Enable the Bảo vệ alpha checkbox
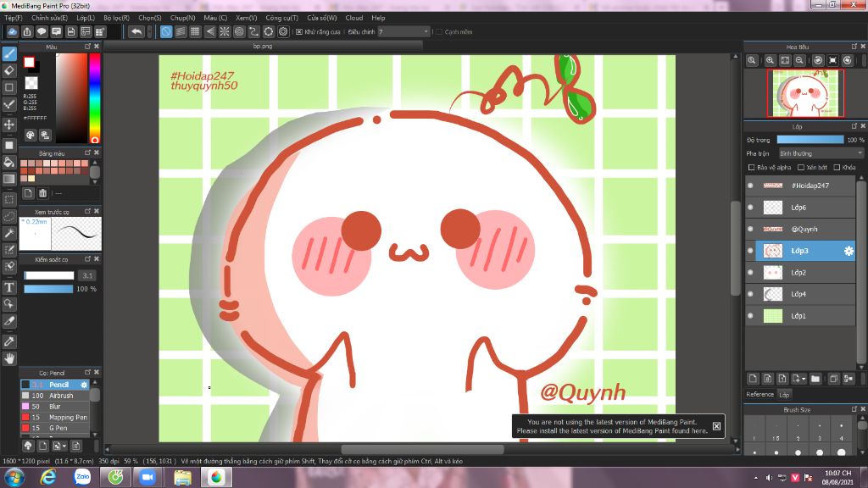This screenshot has width=868, height=488. pos(751,167)
